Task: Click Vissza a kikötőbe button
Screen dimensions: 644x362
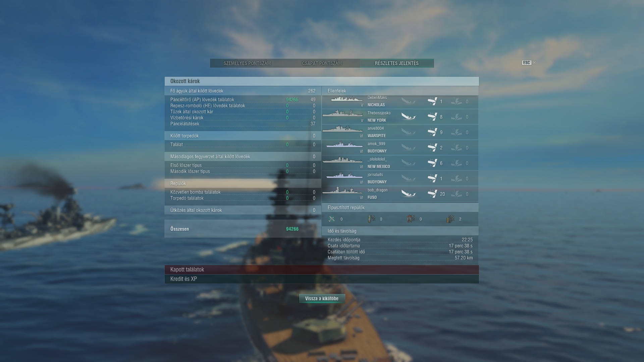Action: pyautogui.click(x=322, y=298)
